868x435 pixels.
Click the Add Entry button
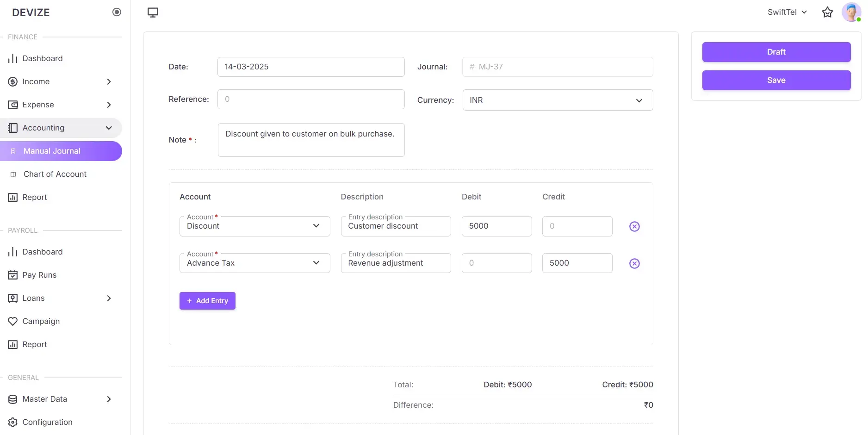click(x=207, y=301)
